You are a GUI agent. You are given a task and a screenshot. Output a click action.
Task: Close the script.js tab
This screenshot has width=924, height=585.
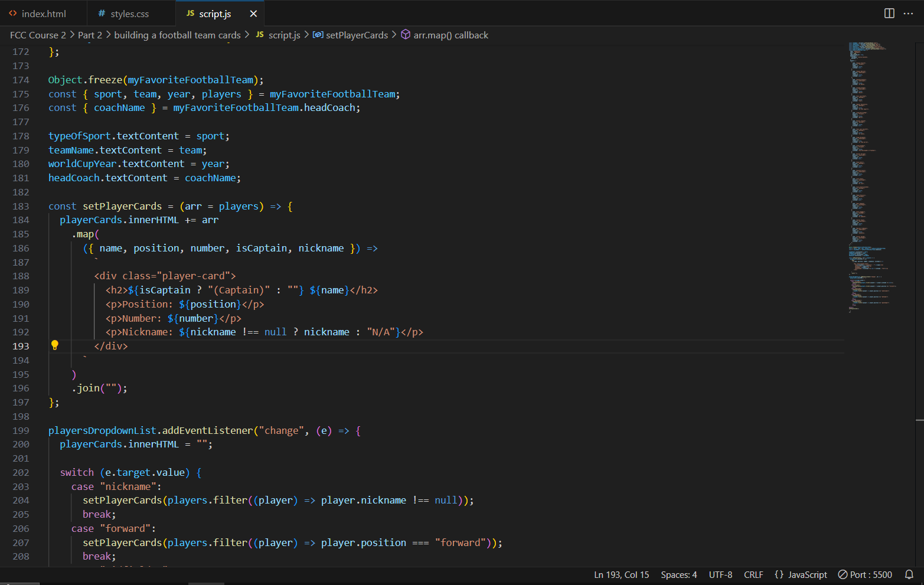(x=253, y=14)
